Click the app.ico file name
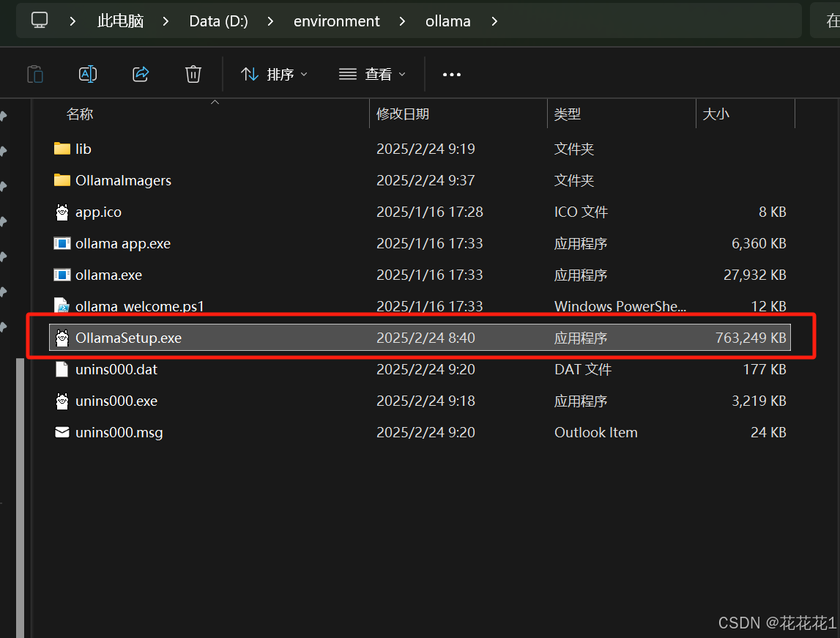Viewport: 840px width, 638px height. tap(98, 212)
